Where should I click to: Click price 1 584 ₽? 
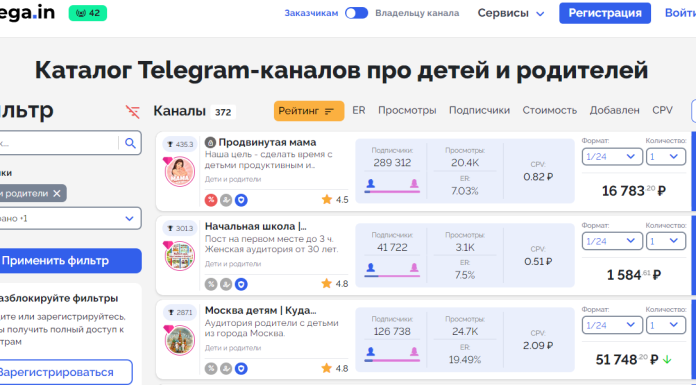(634, 275)
